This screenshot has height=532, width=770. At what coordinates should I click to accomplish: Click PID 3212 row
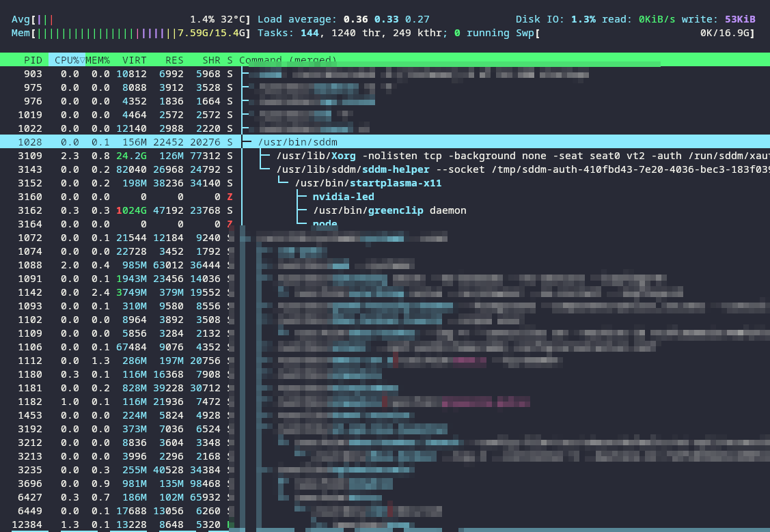pyautogui.click(x=385, y=443)
